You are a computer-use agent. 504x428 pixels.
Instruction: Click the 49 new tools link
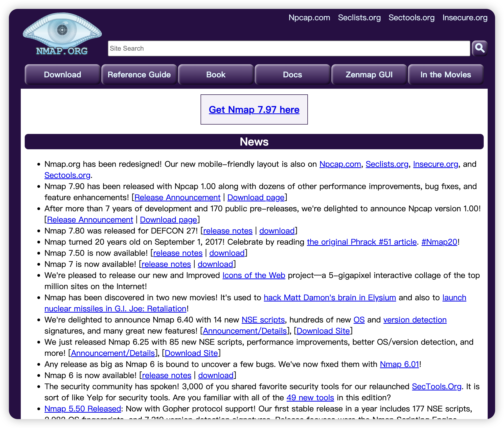[x=310, y=398]
